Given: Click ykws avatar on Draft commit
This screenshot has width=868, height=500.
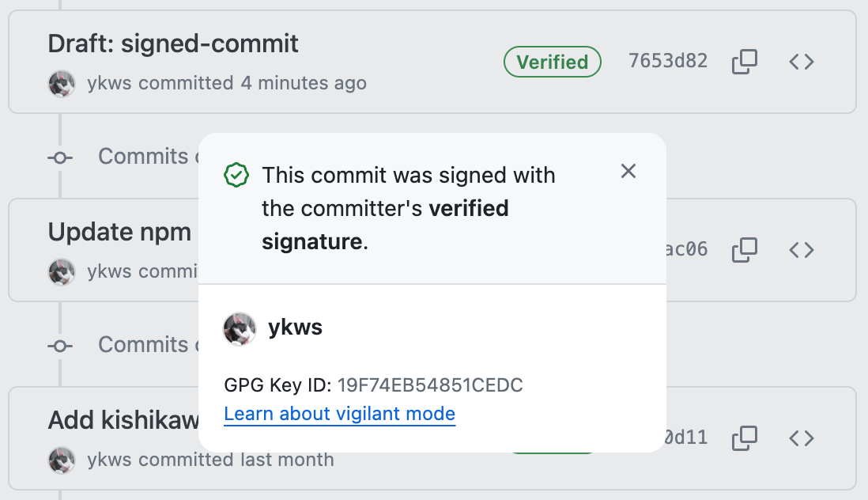Looking at the screenshot, I should click(x=62, y=84).
